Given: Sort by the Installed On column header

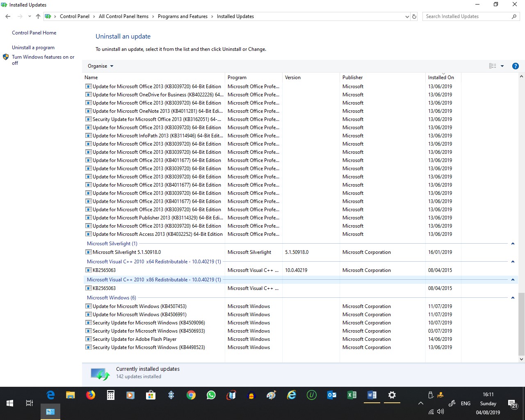Looking at the screenshot, I should point(443,78).
